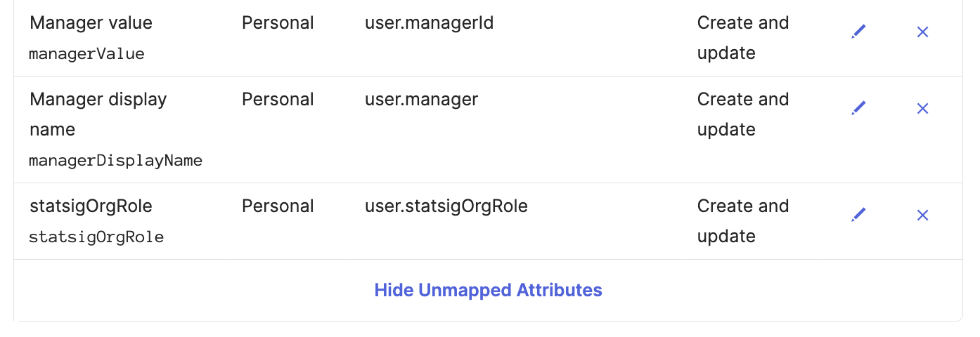Open pencil editor for statsigOrgRole attribute
The width and height of the screenshot is (980, 337).
(858, 214)
